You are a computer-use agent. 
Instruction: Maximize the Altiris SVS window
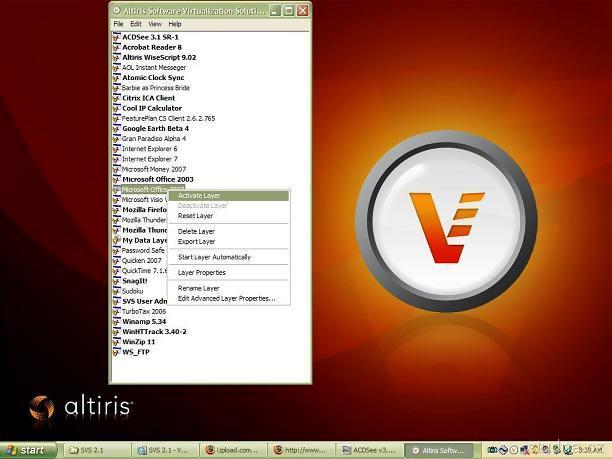coord(289,11)
